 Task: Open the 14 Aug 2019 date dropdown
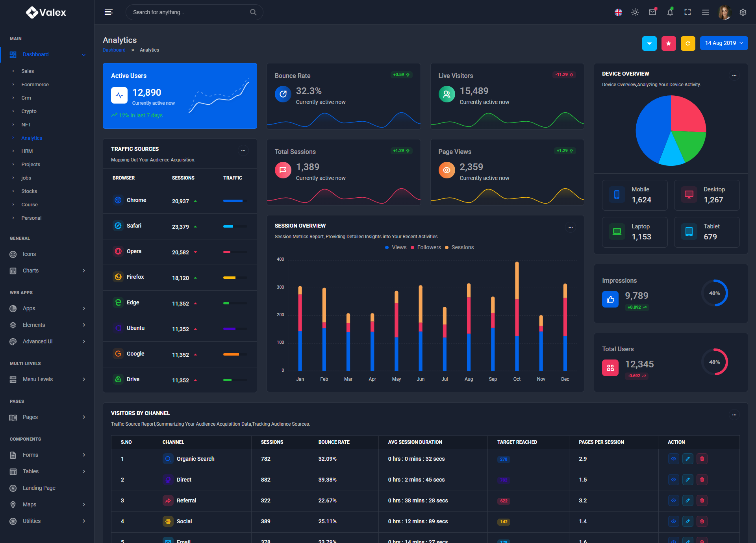pos(724,43)
